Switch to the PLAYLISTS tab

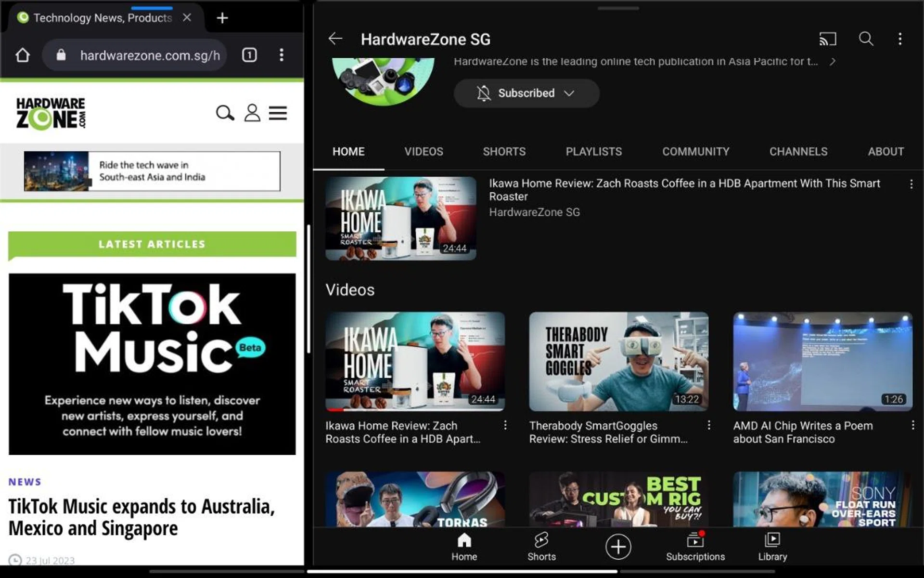(x=593, y=151)
